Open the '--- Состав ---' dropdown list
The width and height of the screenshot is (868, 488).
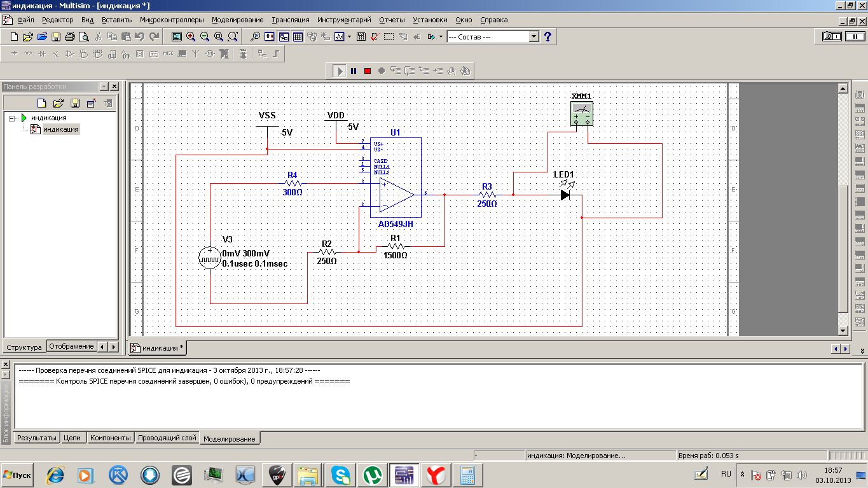(x=493, y=37)
